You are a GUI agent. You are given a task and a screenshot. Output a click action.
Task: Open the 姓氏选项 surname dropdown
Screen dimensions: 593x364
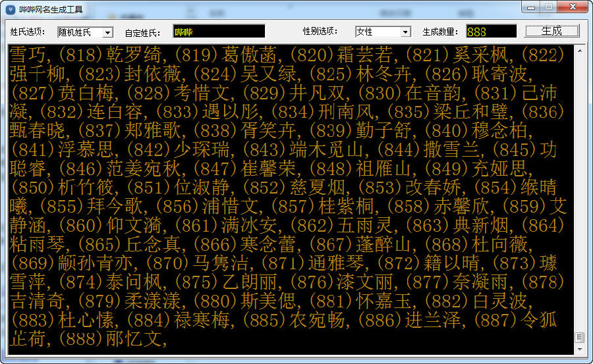(x=108, y=32)
